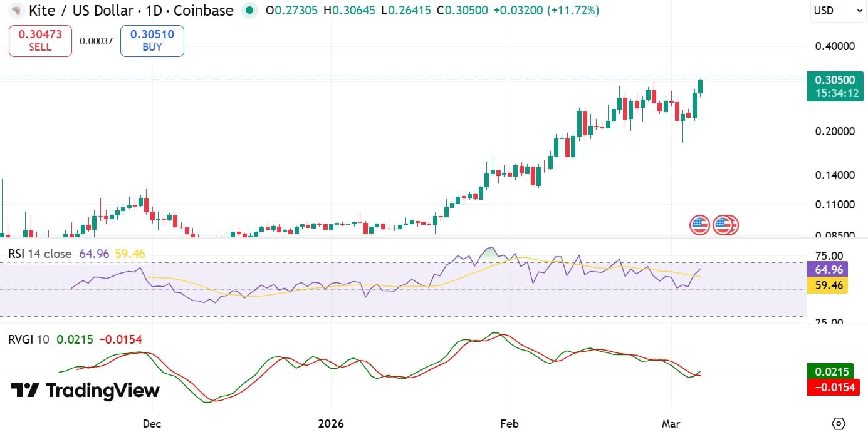Open the USD currency dropdown
Screen dimensions: 868x432
tap(837, 10)
